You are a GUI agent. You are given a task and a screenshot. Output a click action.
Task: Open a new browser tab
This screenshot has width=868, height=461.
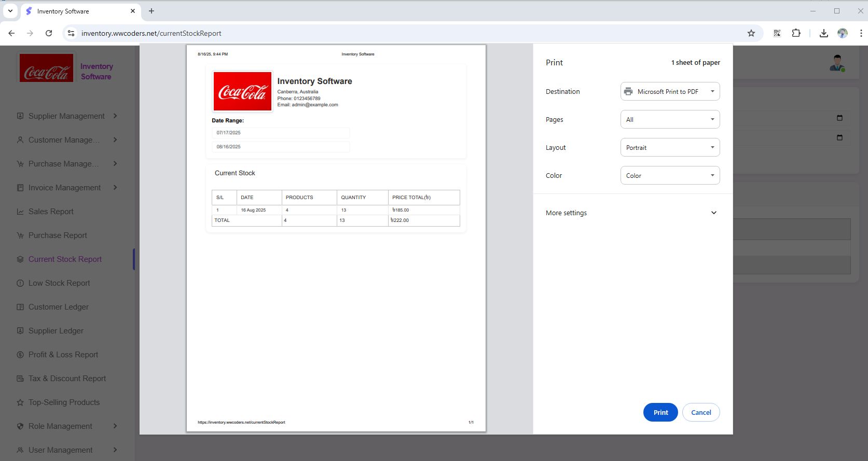(151, 11)
